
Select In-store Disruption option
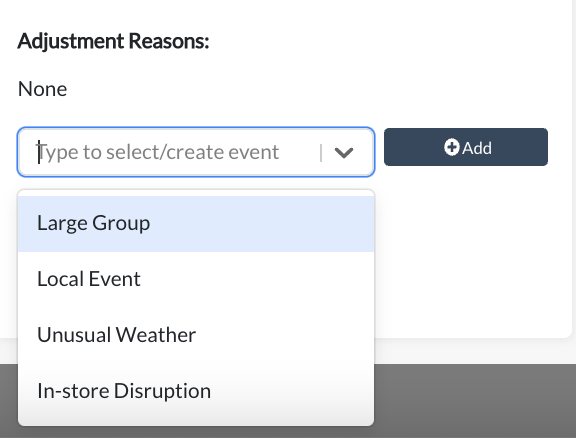click(x=196, y=391)
